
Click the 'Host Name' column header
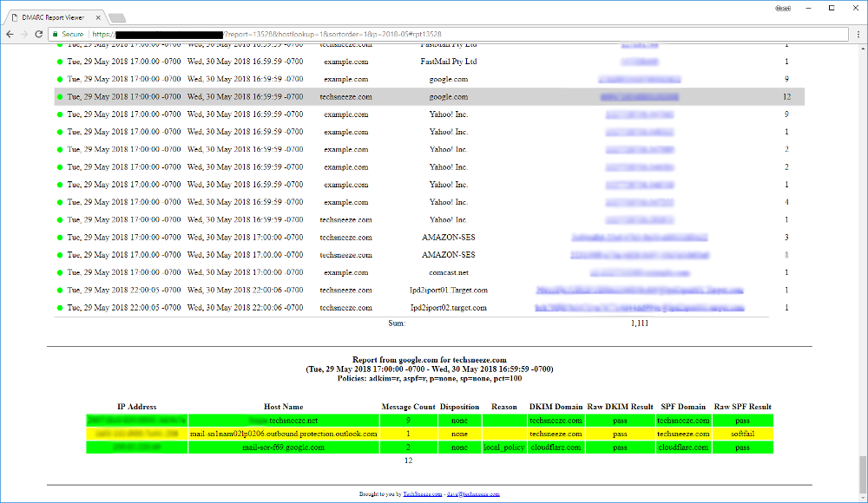(284, 407)
